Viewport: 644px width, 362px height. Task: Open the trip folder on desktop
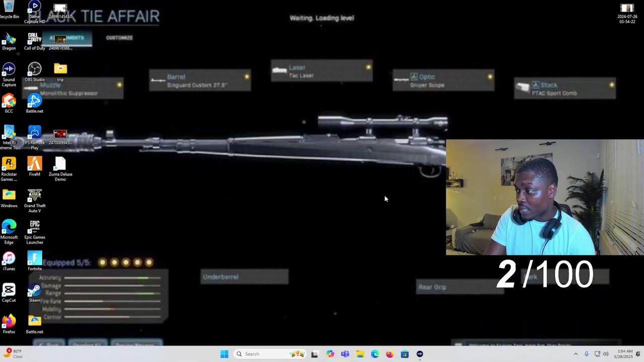60,69
